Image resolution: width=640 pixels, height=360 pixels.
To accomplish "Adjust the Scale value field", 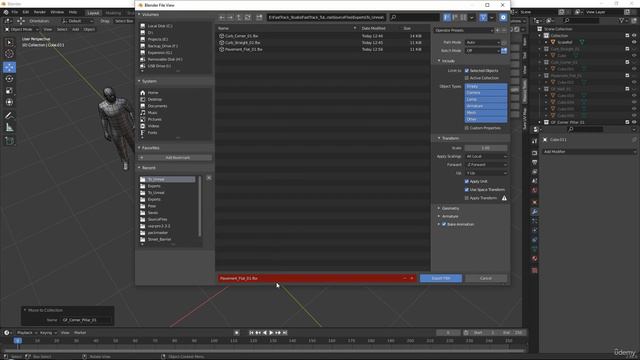I will point(486,148).
